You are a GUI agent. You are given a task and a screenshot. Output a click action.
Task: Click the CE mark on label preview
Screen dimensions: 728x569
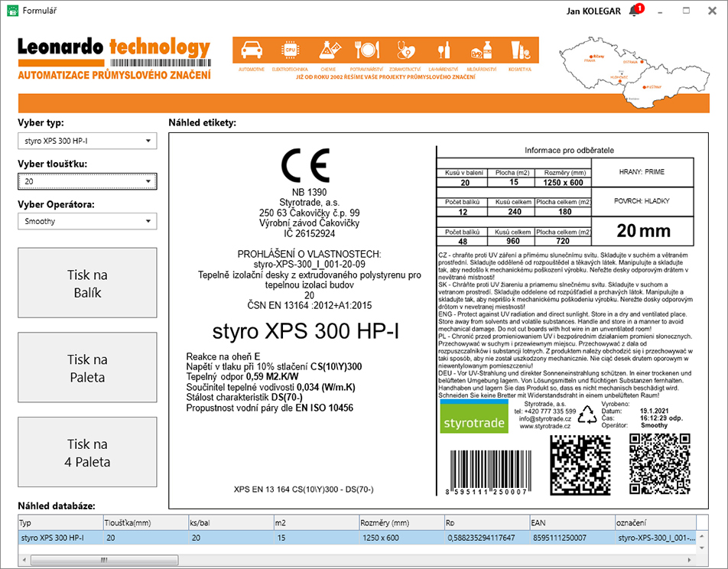pos(306,166)
